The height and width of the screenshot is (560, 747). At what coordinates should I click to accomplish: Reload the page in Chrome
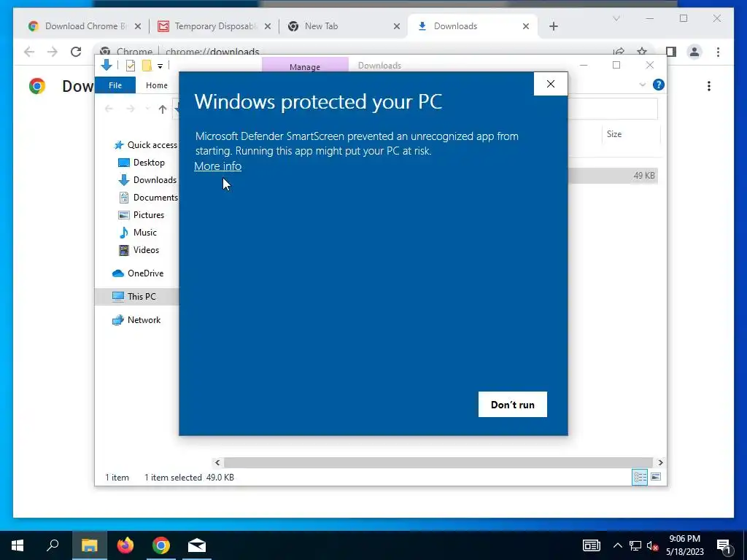[76, 52]
